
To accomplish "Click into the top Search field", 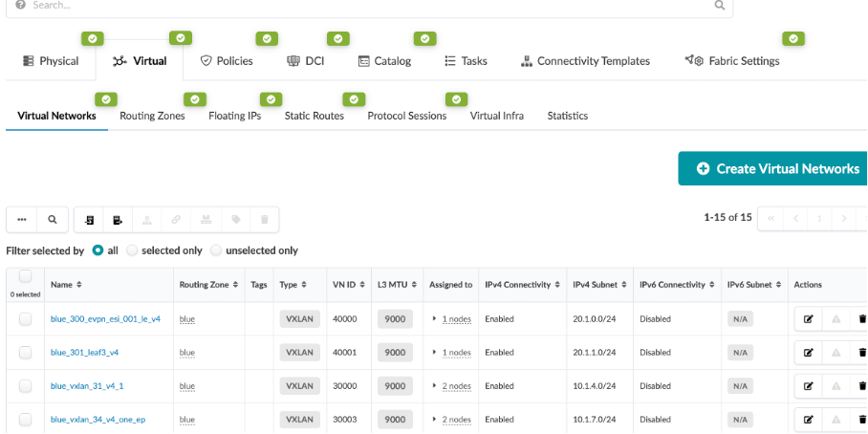I will (x=363, y=6).
